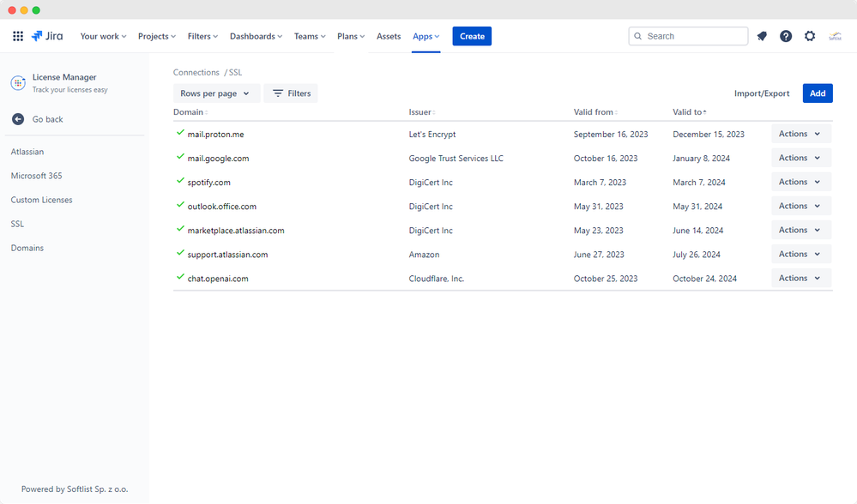
Task: Click green checkmark beside spotify.com
Action: point(180,181)
